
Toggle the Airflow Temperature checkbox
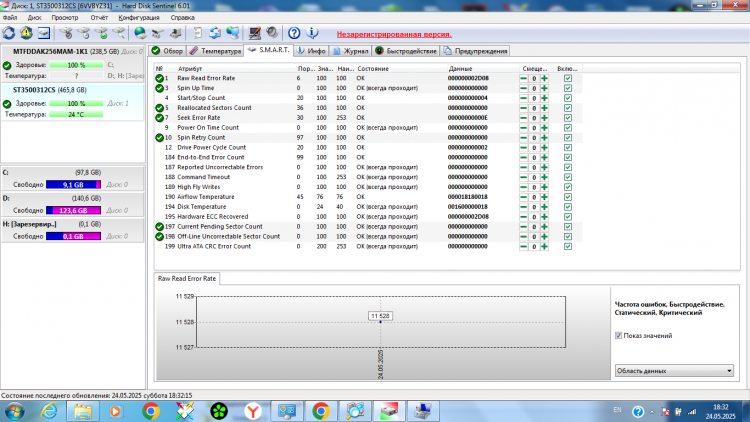568,197
